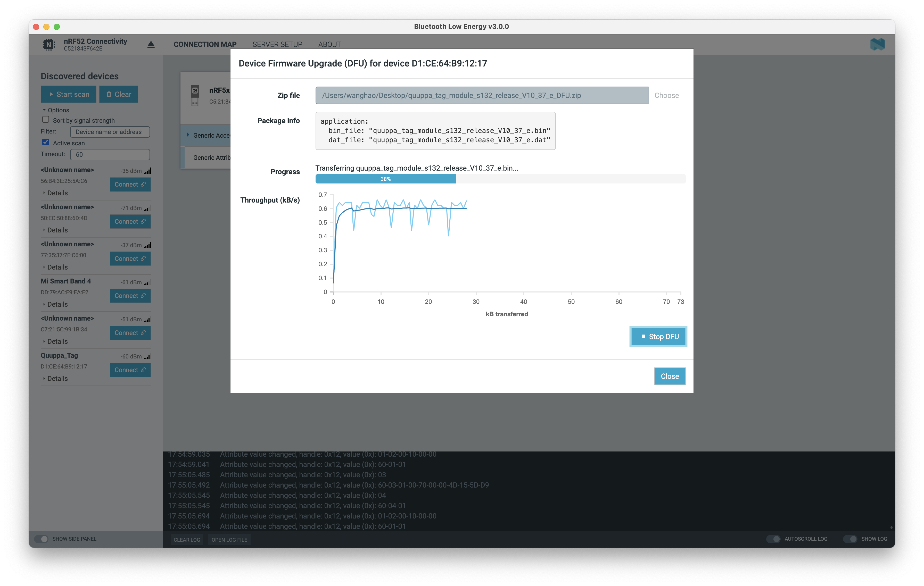Enable Sort by signal strength checkbox
Viewport: 924px width, 586px height.
46,120
